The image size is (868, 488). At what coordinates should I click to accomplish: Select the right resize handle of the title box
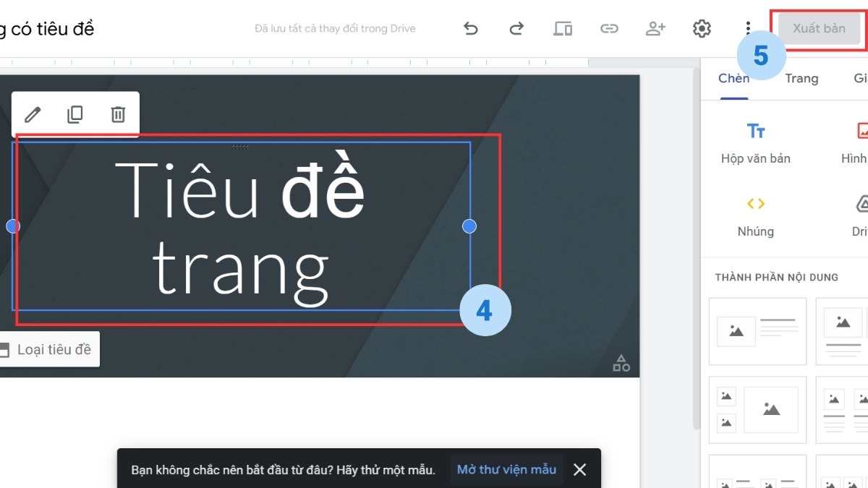[x=469, y=226]
